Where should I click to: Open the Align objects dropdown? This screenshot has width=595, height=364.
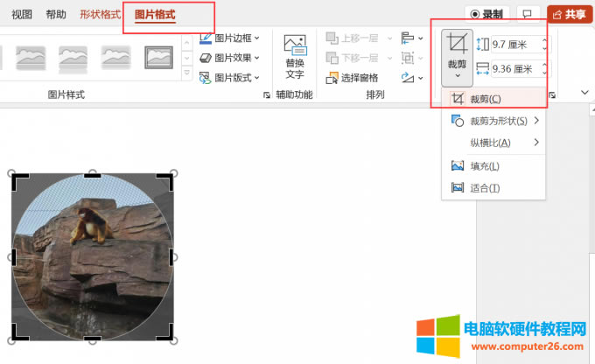point(409,38)
